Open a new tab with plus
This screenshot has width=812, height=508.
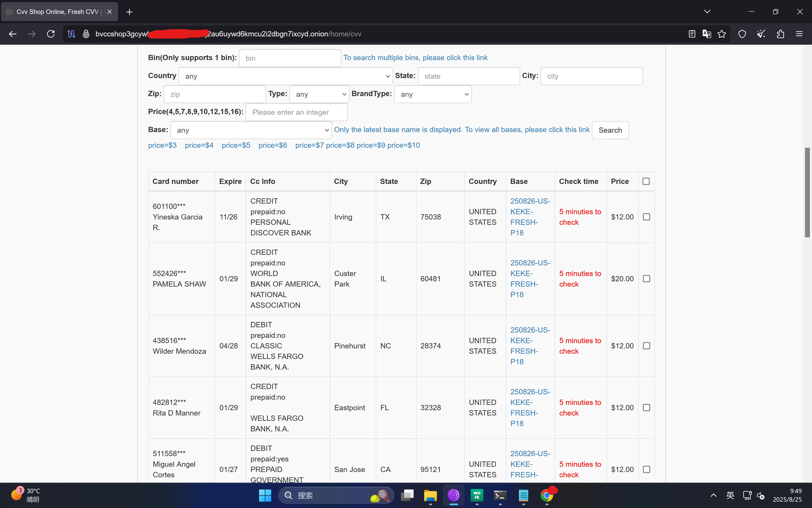(x=129, y=12)
